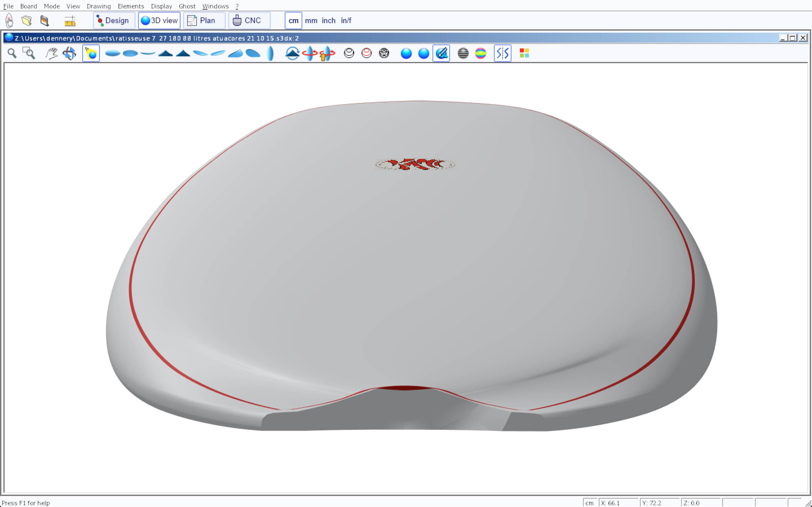The width and height of the screenshot is (812, 507).
Task: Click the zoom magnifier tool
Action: pos(12,53)
